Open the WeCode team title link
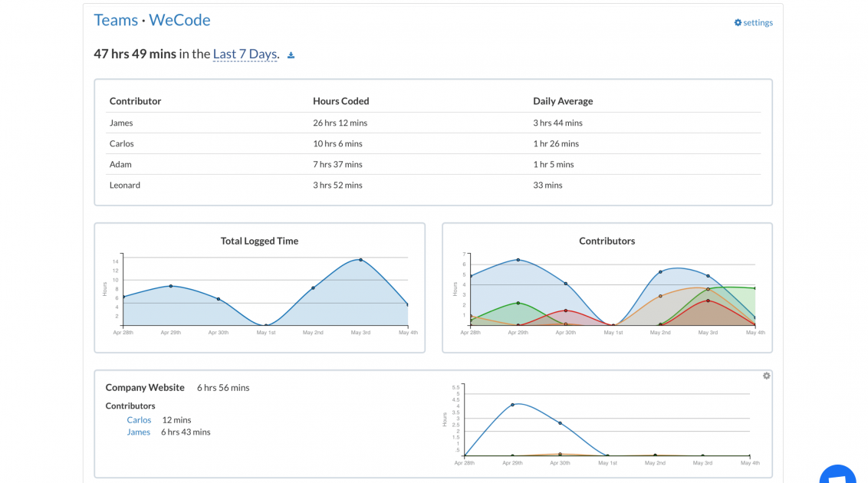The image size is (868, 483). click(179, 21)
